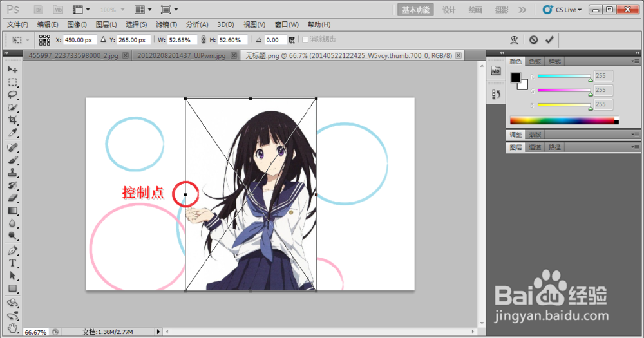Select the 绘画 workspace button
Viewport: 644px width, 338px height.
point(475,10)
